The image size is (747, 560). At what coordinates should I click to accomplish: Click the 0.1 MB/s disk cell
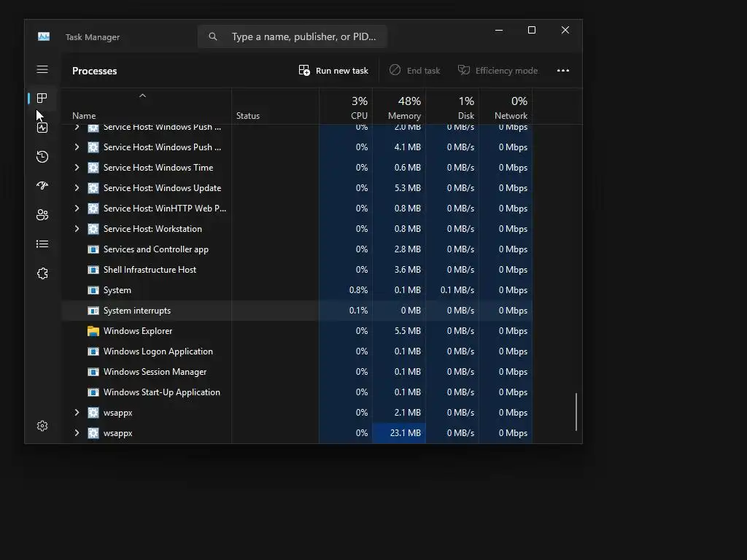point(452,290)
